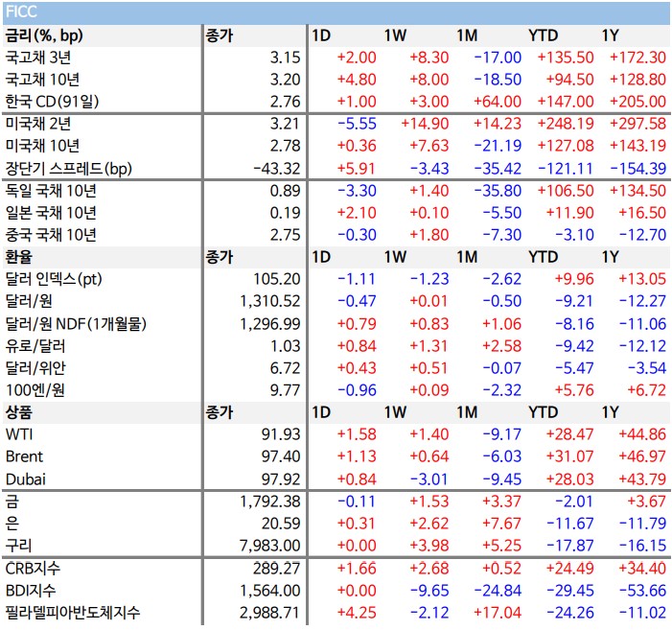
Task: Select the 유로/달러 1M change +2.58
Action: pyautogui.click(x=502, y=346)
